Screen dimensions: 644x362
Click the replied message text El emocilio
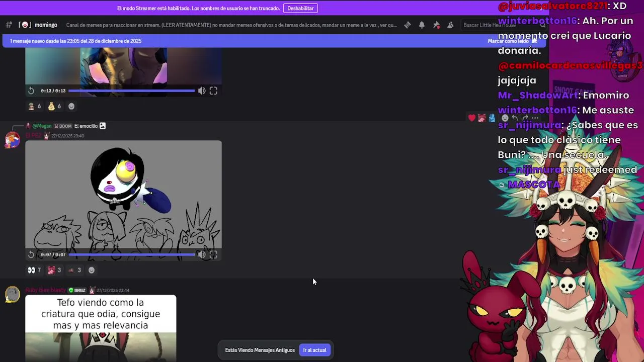tap(86, 126)
